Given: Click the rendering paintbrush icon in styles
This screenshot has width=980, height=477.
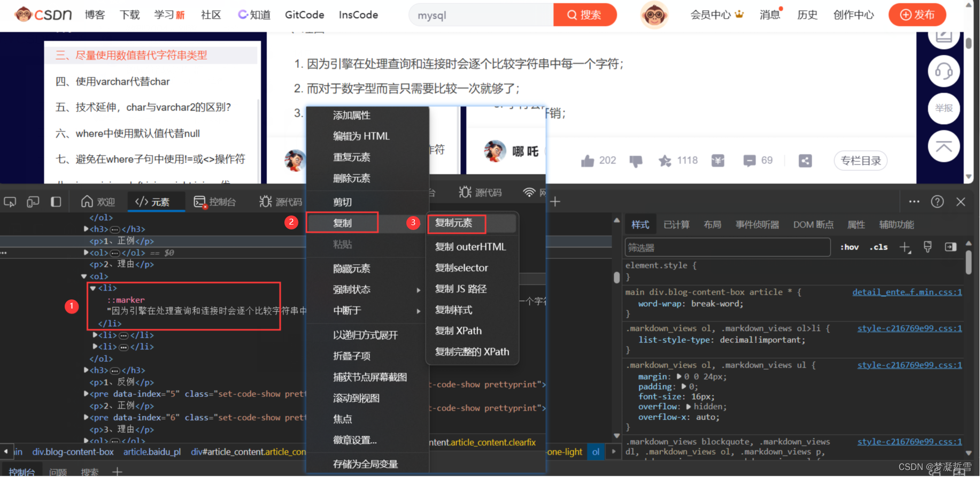Looking at the screenshot, I should (x=928, y=247).
